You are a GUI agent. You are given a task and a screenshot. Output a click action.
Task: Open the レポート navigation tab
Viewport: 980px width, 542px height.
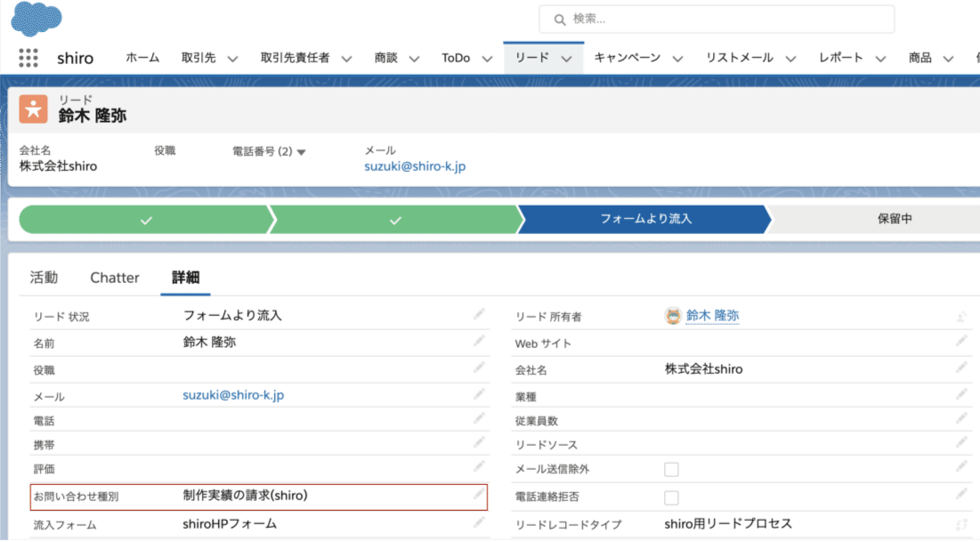[x=840, y=58]
